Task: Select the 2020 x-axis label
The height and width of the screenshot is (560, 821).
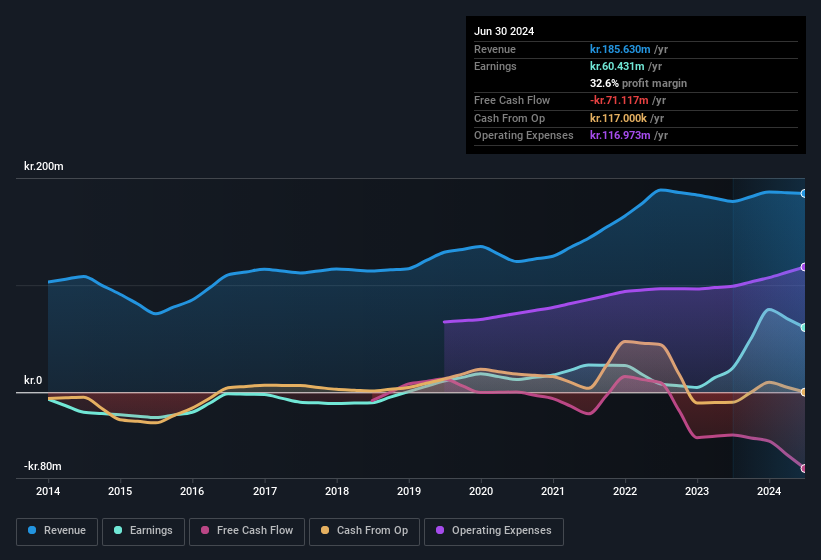Action: [481, 491]
